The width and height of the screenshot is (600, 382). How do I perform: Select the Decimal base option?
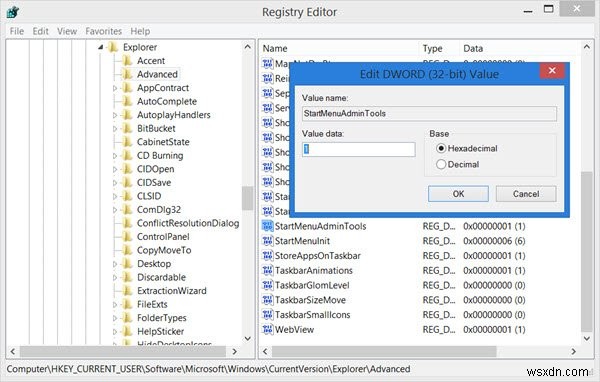tap(441, 165)
